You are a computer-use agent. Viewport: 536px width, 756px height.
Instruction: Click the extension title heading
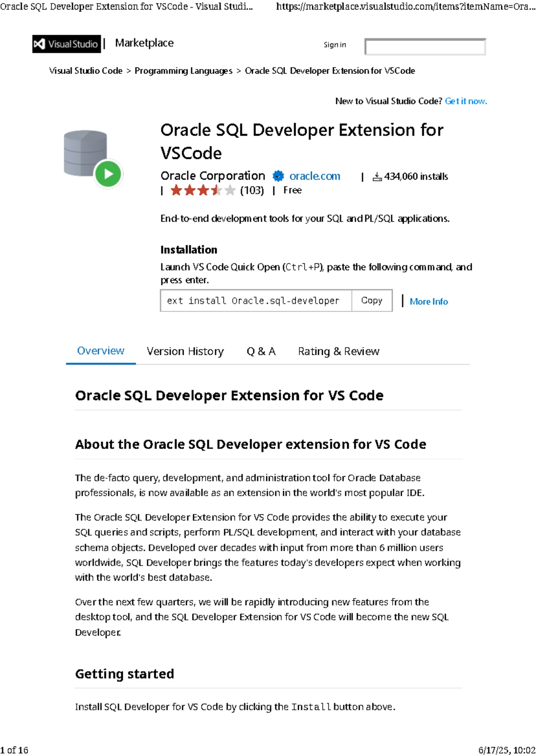[302, 141]
